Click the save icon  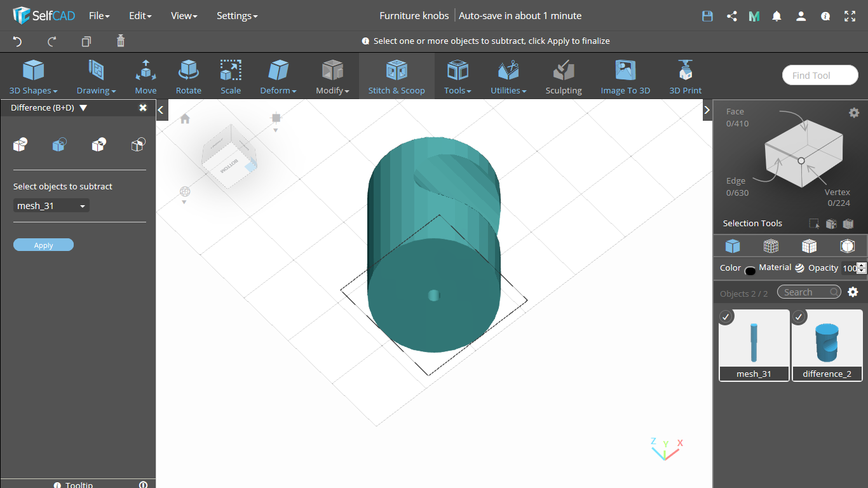click(707, 16)
